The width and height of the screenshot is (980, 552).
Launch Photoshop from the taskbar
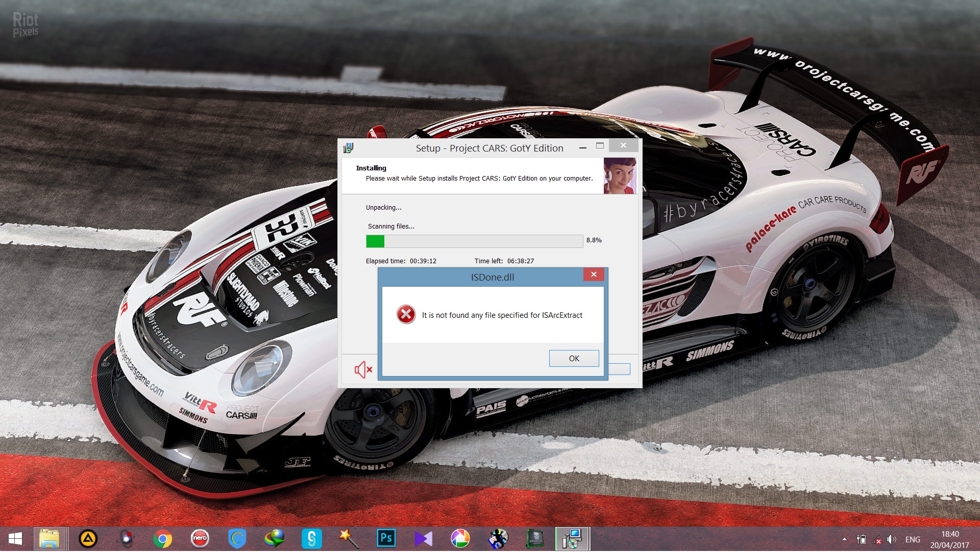click(386, 539)
